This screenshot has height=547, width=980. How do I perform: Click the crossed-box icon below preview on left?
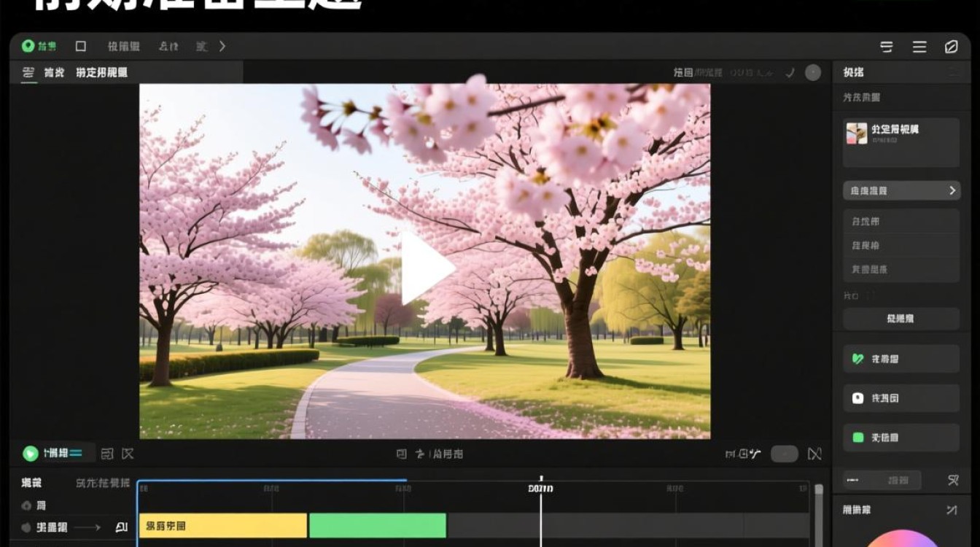(128, 454)
